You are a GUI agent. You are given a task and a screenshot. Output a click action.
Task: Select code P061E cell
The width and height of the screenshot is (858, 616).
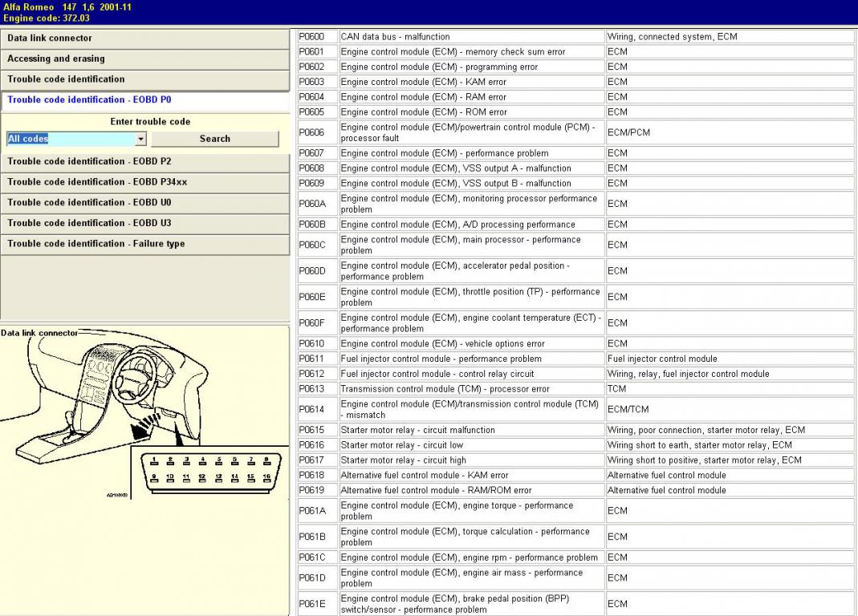coord(317,604)
